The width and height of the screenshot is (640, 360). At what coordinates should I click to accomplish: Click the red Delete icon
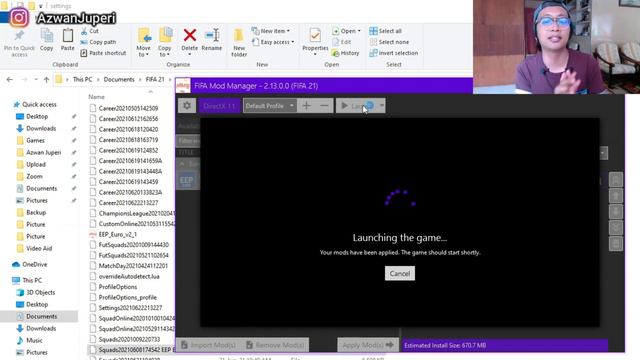pos(190,35)
